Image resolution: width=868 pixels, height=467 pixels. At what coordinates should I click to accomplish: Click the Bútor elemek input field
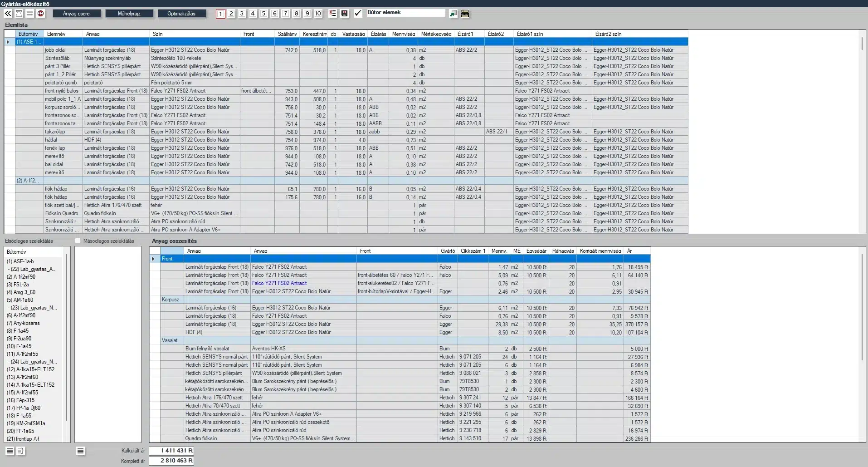405,13
